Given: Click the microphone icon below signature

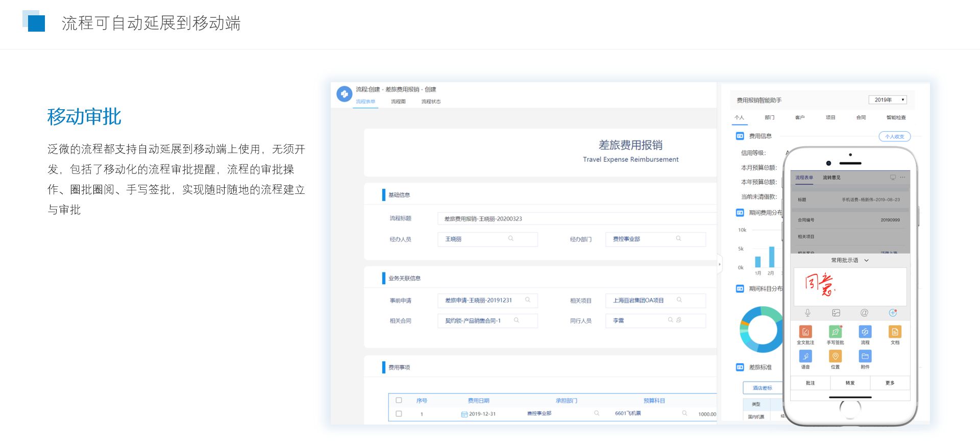Looking at the screenshot, I should pyautogui.click(x=807, y=313).
